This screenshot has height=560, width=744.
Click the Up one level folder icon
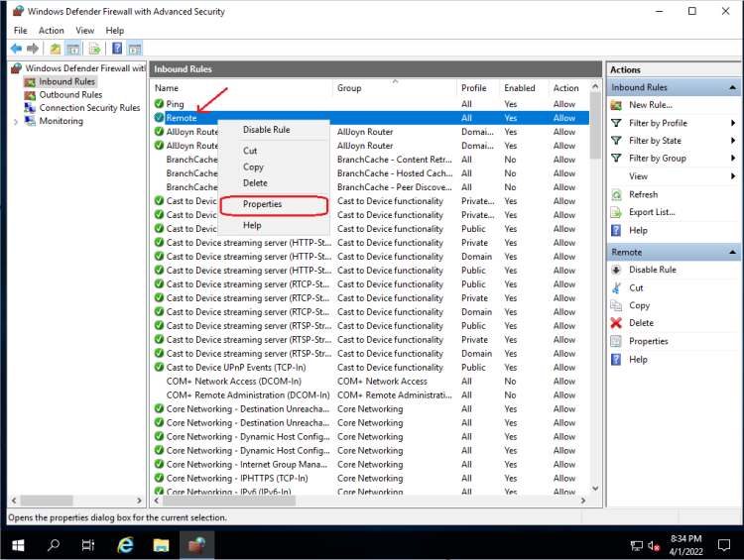tap(56, 49)
